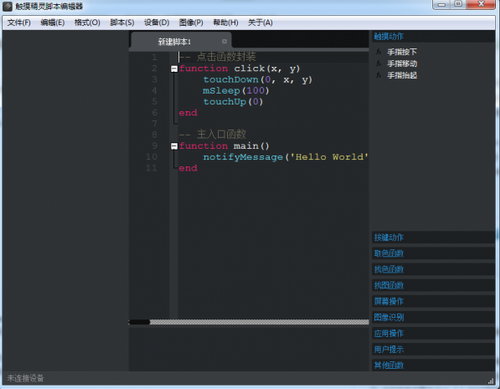Collapse the click function fold marker
500x389 pixels.
(174, 69)
